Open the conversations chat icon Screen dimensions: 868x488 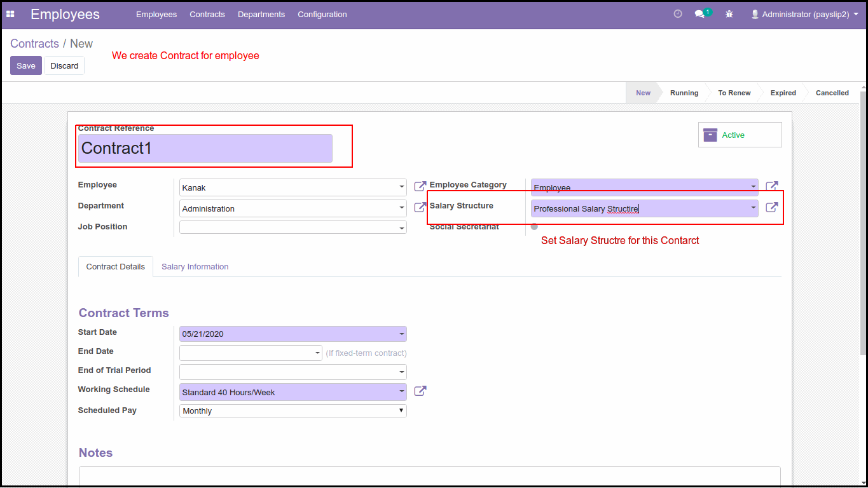click(699, 14)
